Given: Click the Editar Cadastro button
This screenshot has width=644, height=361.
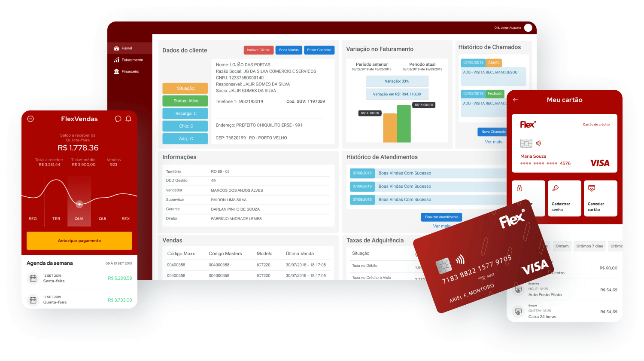Looking at the screenshot, I should tap(319, 50).
